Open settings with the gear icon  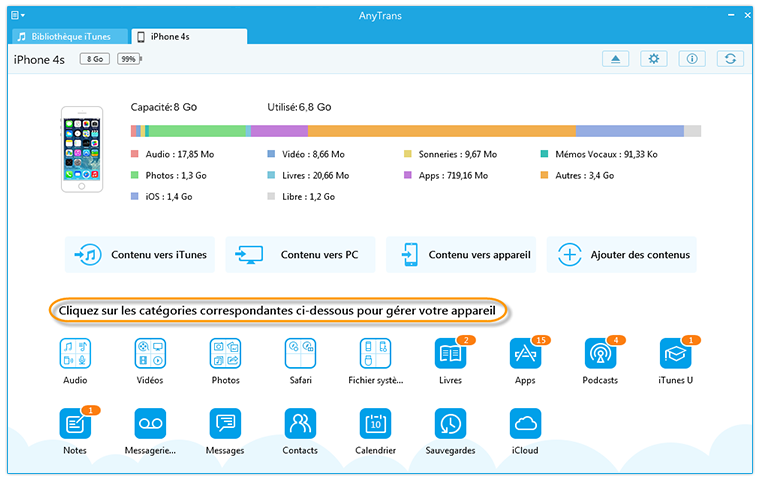pos(654,59)
